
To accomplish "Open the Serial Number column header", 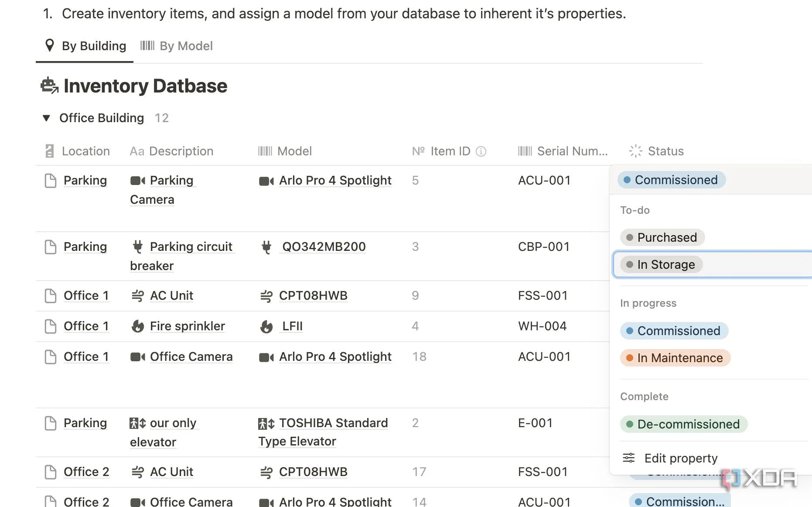I will point(563,151).
